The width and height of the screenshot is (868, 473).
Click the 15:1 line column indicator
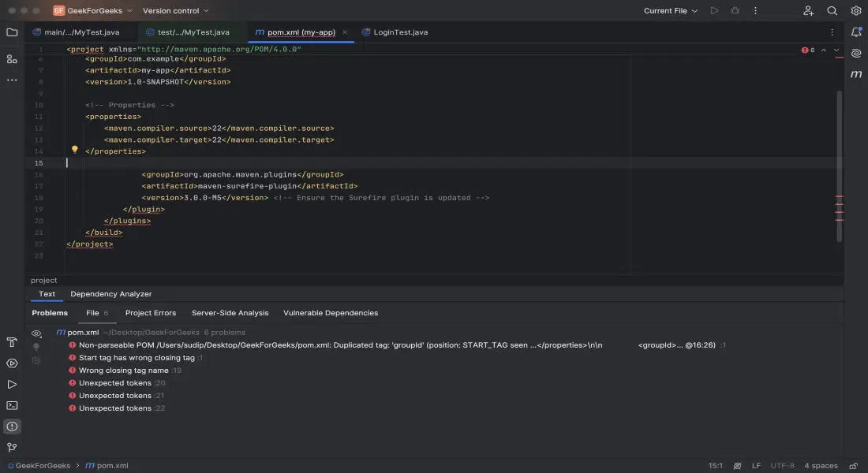point(715,466)
